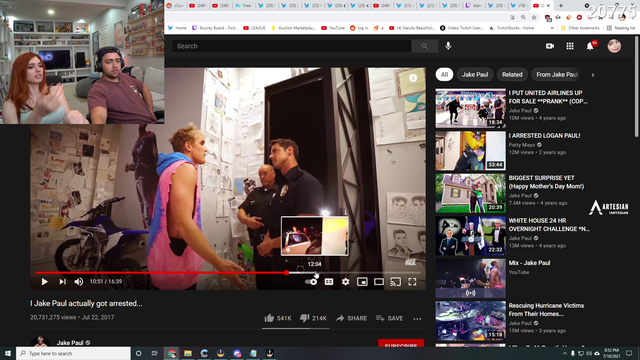
Task: Share the video with the SHARE button
Action: [351, 318]
